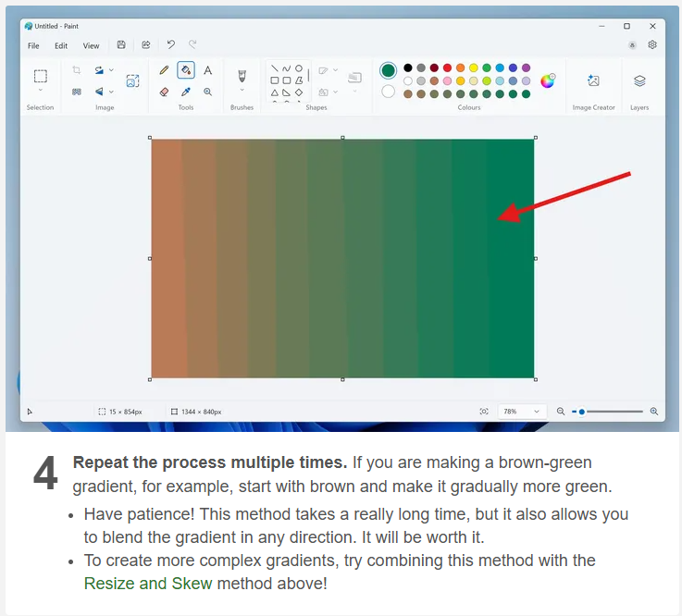
Task: Select the Text tool
Action: point(208,70)
